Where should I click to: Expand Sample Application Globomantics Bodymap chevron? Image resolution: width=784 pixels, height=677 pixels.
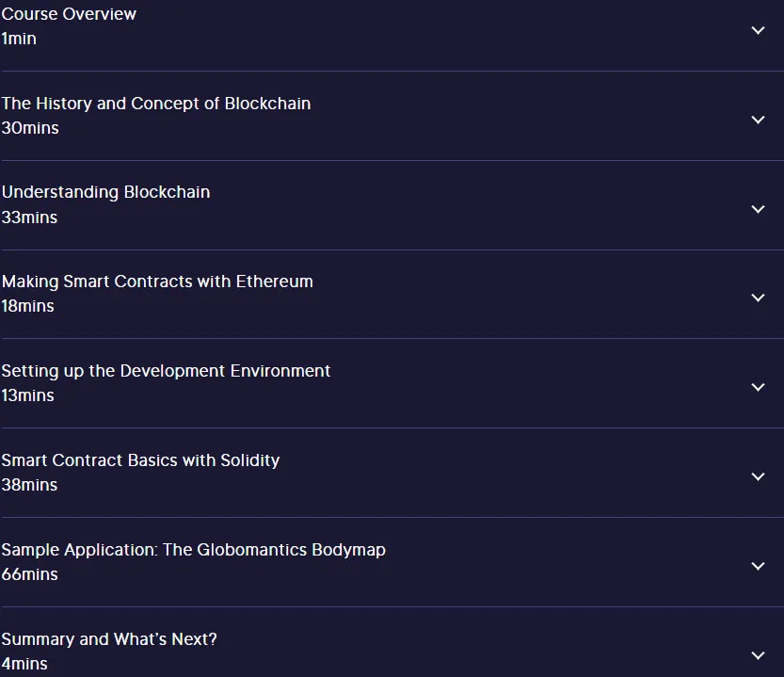pyautogui.click(x=758, y=566)
